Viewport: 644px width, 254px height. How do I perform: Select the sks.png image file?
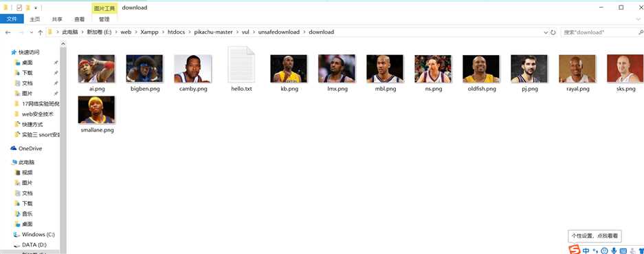625,69
